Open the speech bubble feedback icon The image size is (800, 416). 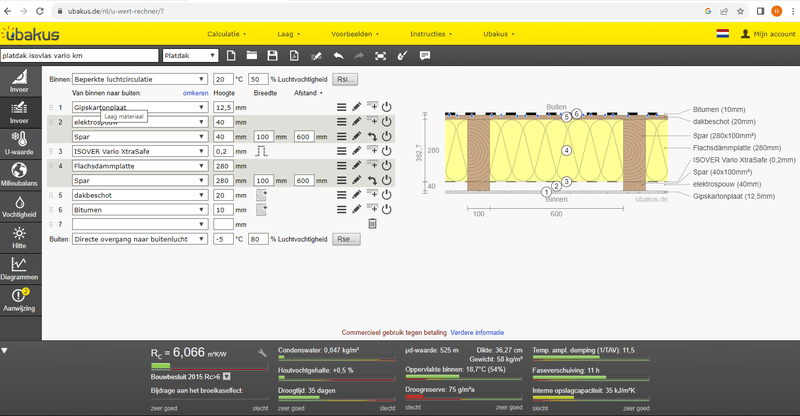click(424, 56)
